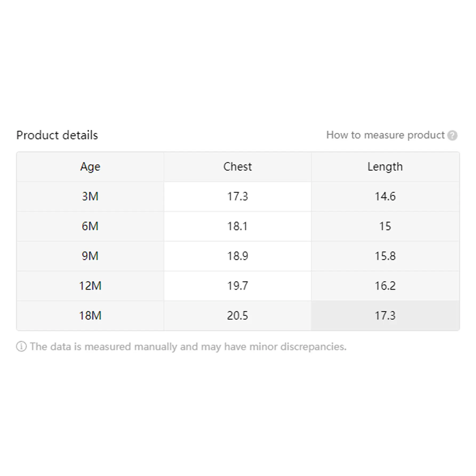Click chest value 18.1 cell

click(x=237, y=226)
